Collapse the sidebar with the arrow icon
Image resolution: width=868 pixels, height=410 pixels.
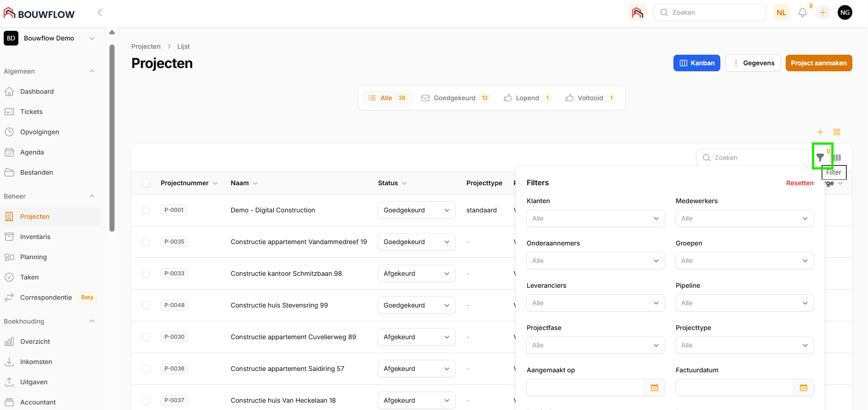click(x=100, y=12)
